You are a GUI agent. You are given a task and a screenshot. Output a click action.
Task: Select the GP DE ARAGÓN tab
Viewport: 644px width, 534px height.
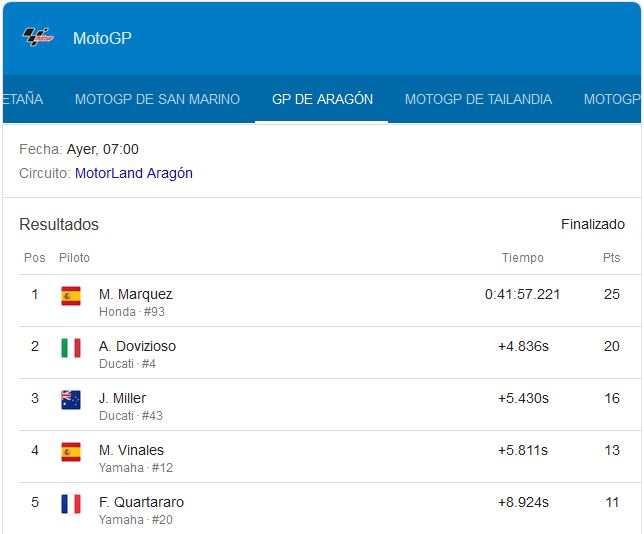322,99
